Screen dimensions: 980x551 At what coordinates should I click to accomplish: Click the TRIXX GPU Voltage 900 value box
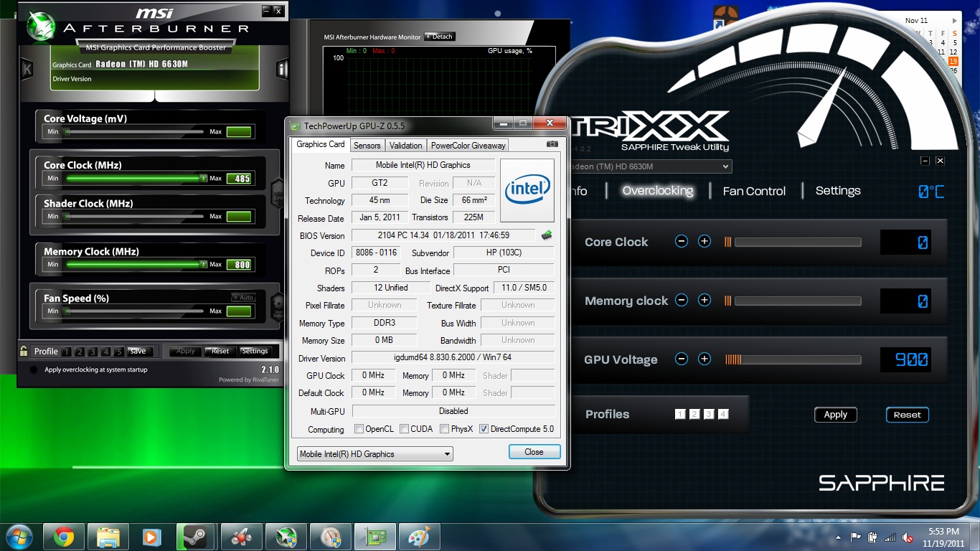pyautogui.click(x=905, y=359)
